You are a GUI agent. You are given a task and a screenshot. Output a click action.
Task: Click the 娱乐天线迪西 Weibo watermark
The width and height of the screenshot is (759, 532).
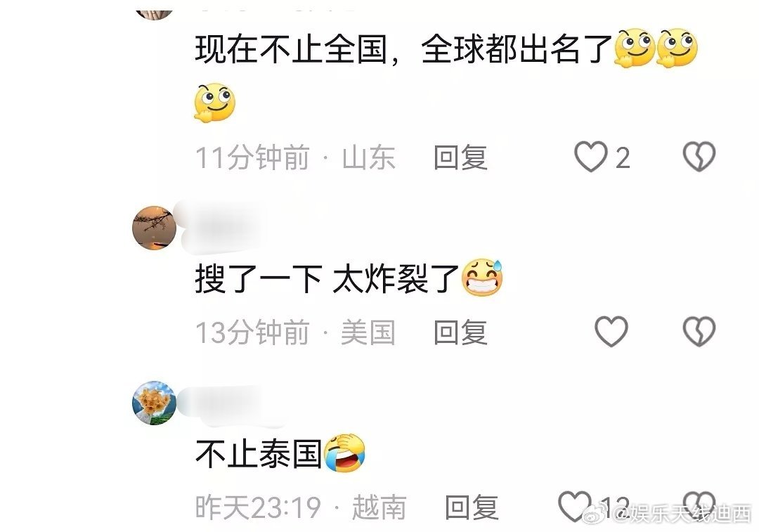667,514
